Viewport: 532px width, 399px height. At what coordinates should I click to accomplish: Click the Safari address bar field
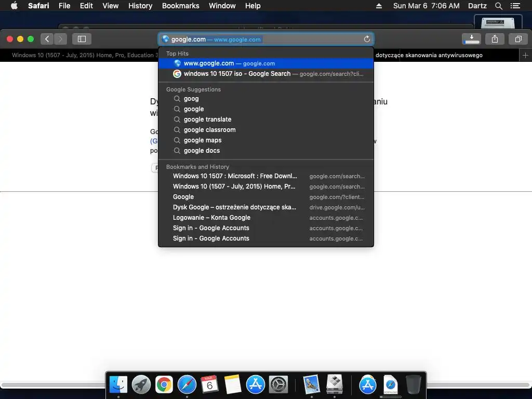click(x=266, y=39)
